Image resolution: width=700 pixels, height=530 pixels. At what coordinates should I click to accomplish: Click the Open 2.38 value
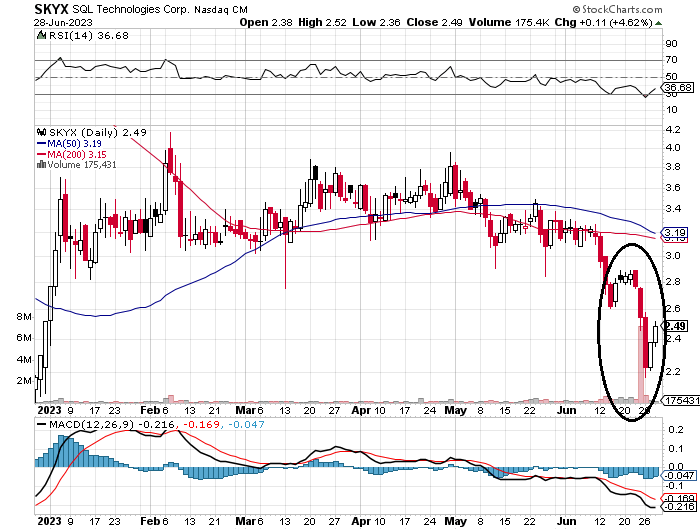tap(266, 22)
